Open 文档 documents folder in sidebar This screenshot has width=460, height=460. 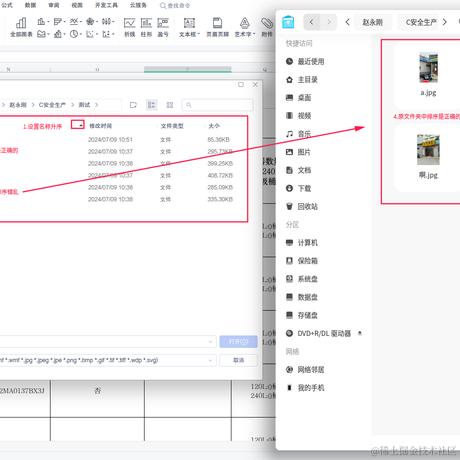(299, 170)
